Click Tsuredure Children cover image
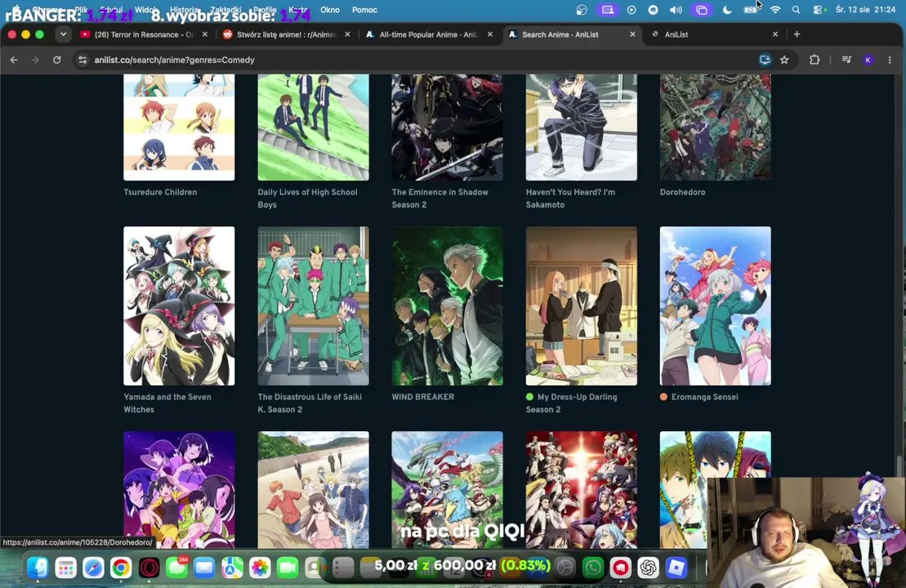The height and width of the screenshot is (588, 906). 179,127
